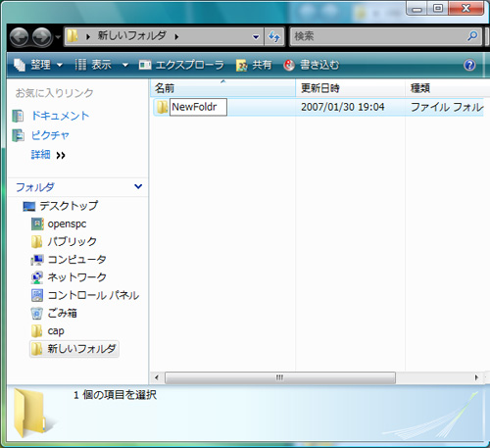Click the Back navigation arrow button
Viewport: 490px width, 448px height.
19,37
